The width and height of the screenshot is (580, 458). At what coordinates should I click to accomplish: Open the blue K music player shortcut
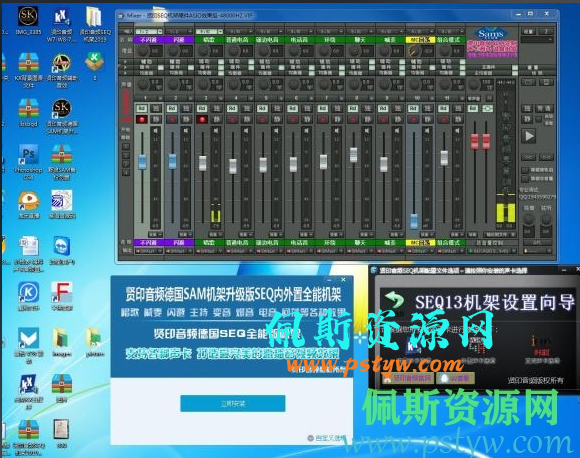click(x=28, y=296)
